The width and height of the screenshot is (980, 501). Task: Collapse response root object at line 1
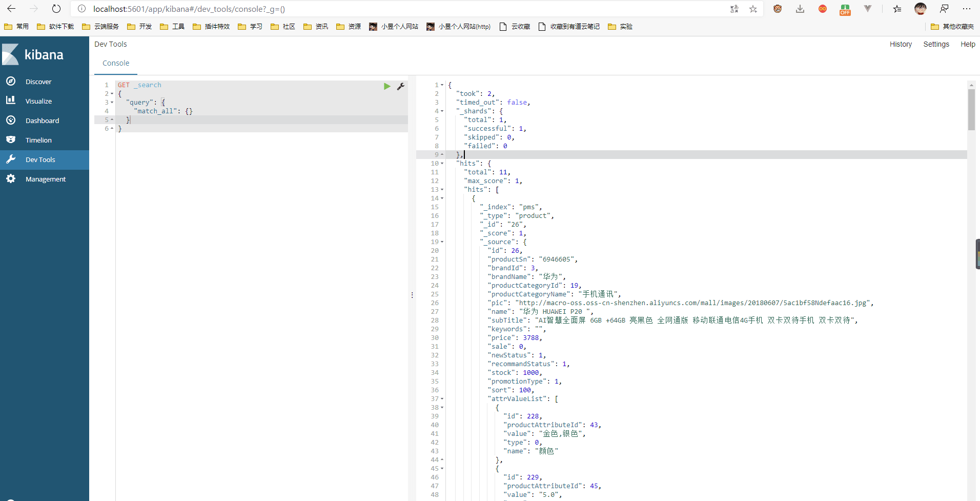[442, 85]
